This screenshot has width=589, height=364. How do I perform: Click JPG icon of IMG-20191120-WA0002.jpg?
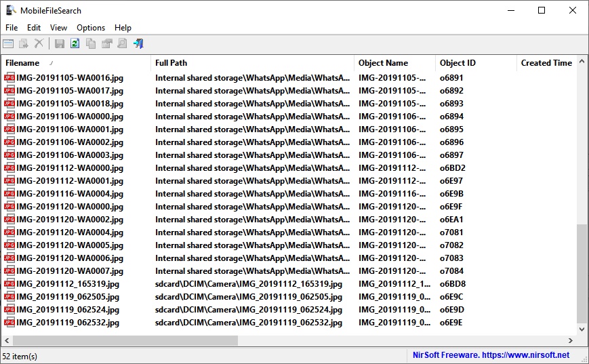click(9, 220)
